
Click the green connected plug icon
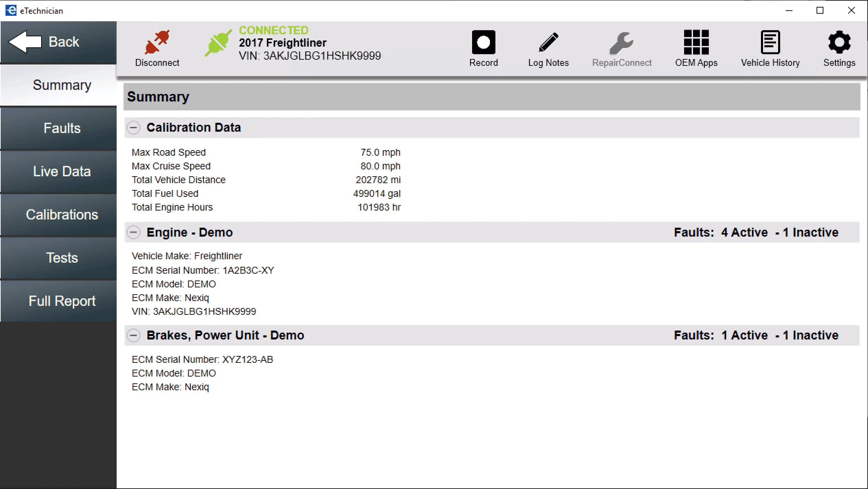coord(218,43)
